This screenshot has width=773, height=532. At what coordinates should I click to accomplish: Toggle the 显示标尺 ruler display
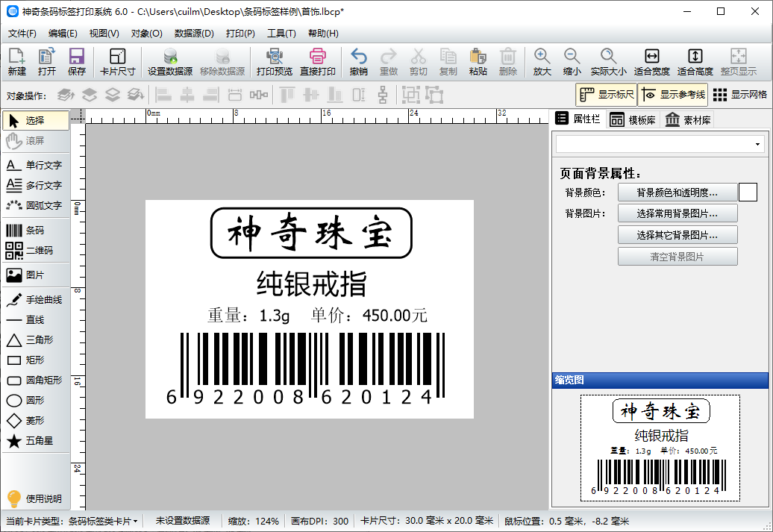(607, 95)
